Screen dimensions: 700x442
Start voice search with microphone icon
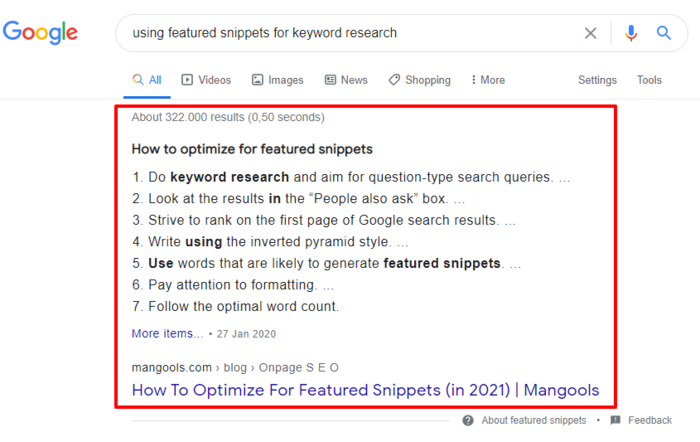(631, 33)
